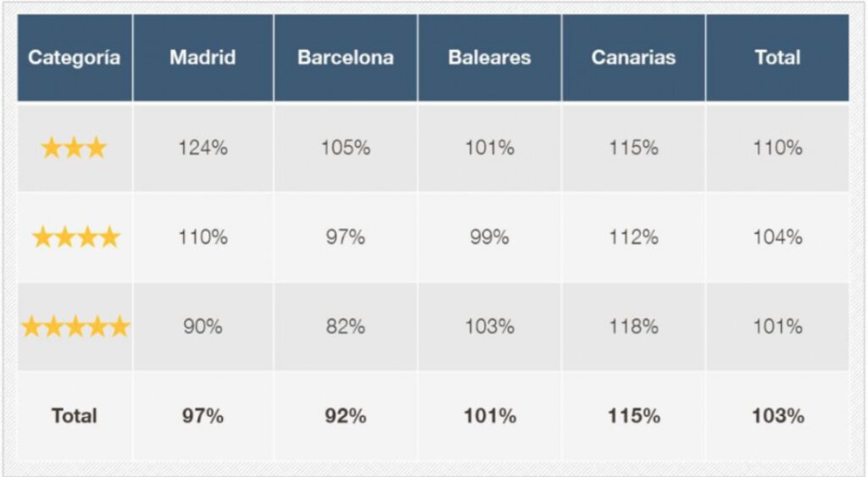Click Barcelona total value 92%
Screen dimensions: 868x477
coord(345,416)
